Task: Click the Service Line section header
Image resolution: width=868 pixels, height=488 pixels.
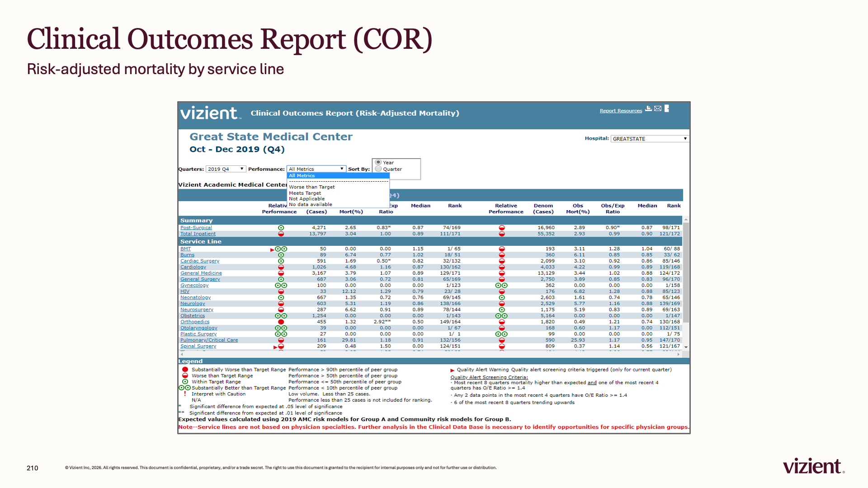Action: (431, 242)
